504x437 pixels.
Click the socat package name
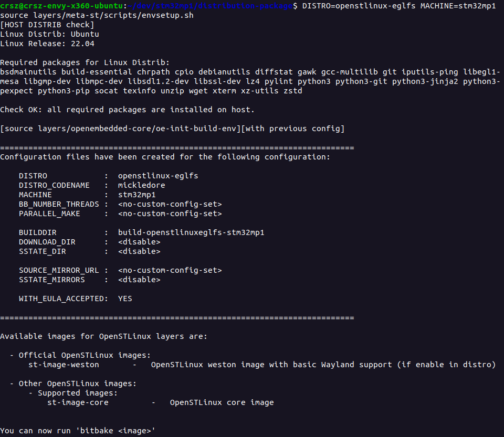click(x=106, y=91)
